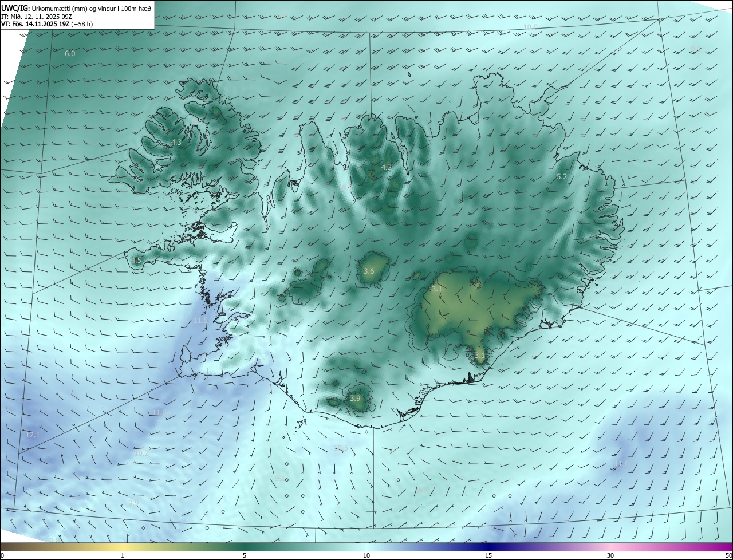Screen dimensions: 733x560
Task: Select the 9.9 value label
Action: 133,503
